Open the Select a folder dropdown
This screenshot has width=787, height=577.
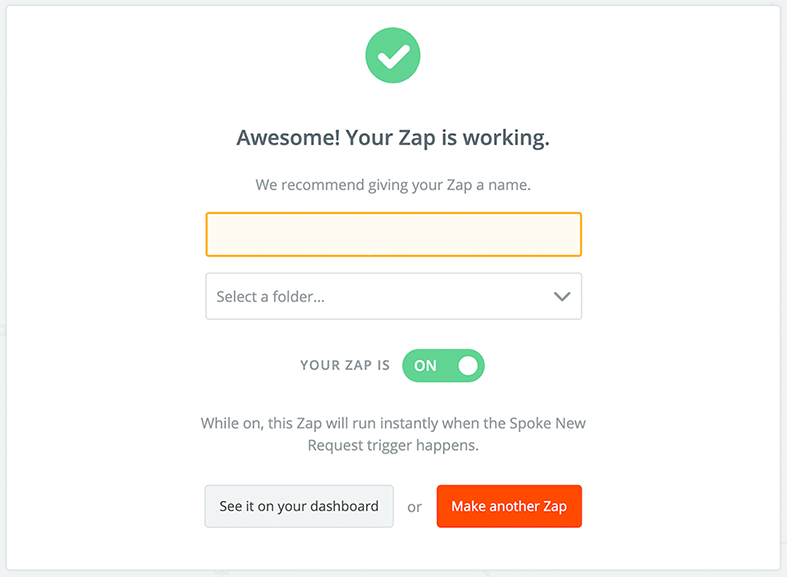pos(394,297)
